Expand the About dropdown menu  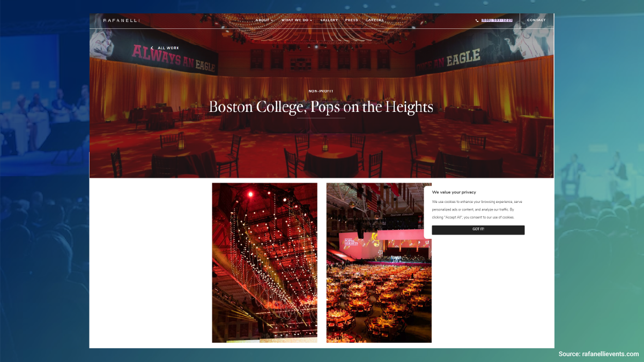click(264, 20)
